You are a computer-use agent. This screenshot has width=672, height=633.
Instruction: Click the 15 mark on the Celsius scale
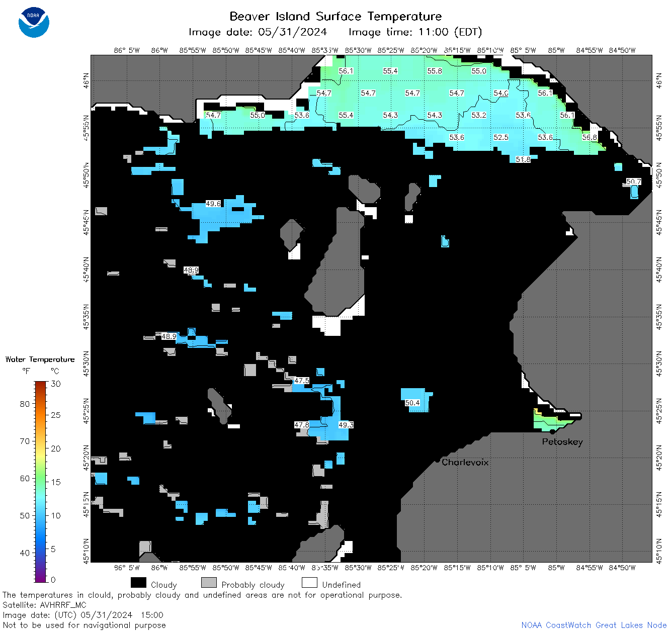click(56, 482)
